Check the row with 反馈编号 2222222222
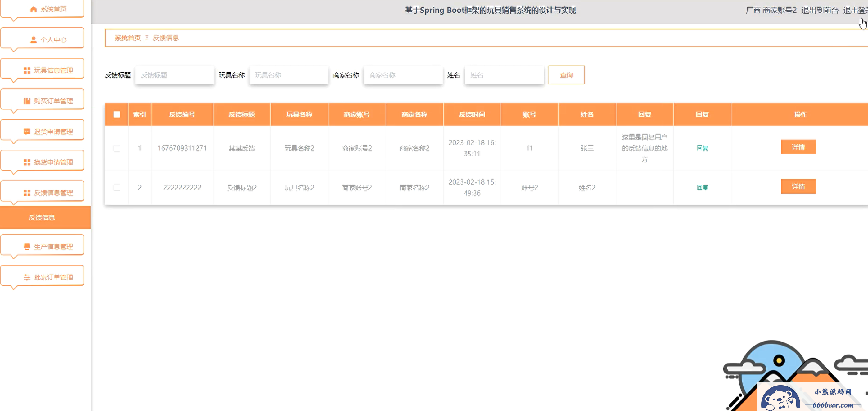 117,187
